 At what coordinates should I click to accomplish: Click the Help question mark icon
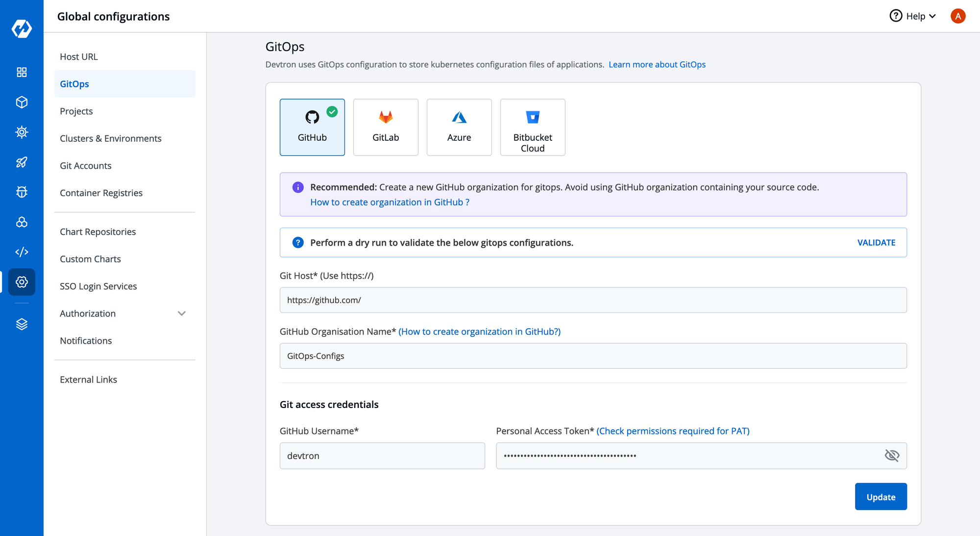(896, 16)
